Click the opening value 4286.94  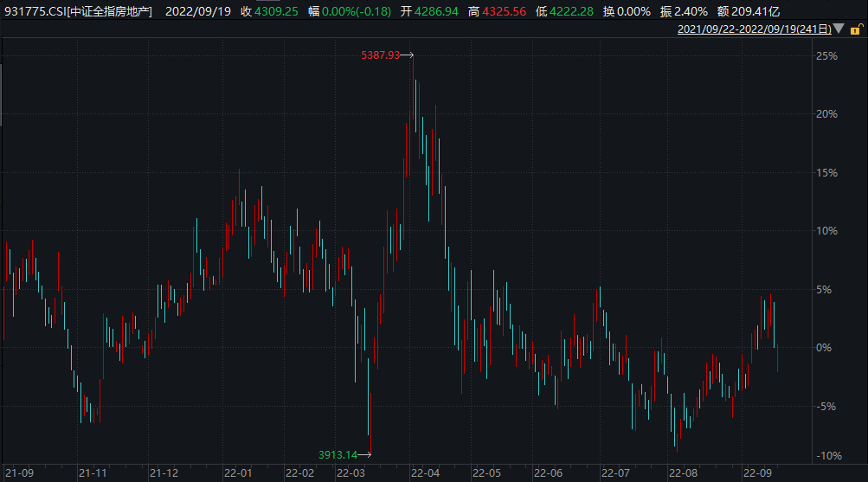pyautogui.click(x=437, y=11)
